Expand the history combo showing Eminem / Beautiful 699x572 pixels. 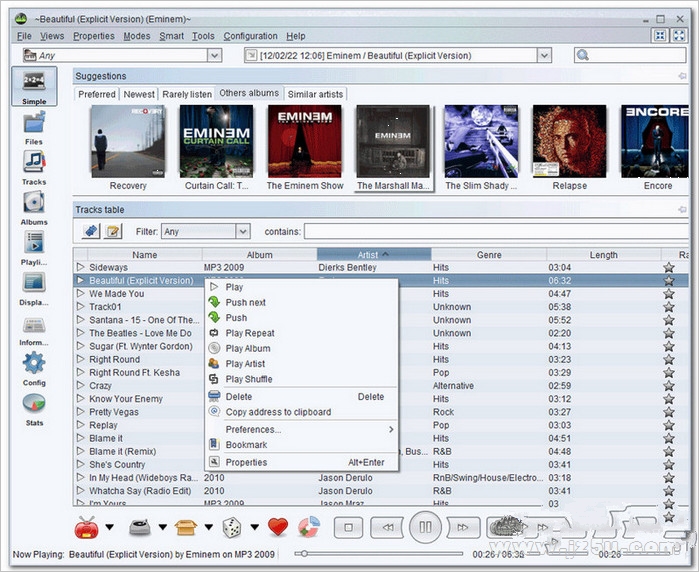(x=544, y=55)
